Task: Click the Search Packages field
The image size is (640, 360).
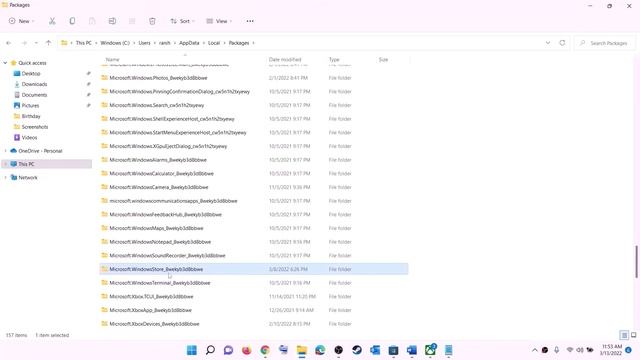Action: [605, 43]
